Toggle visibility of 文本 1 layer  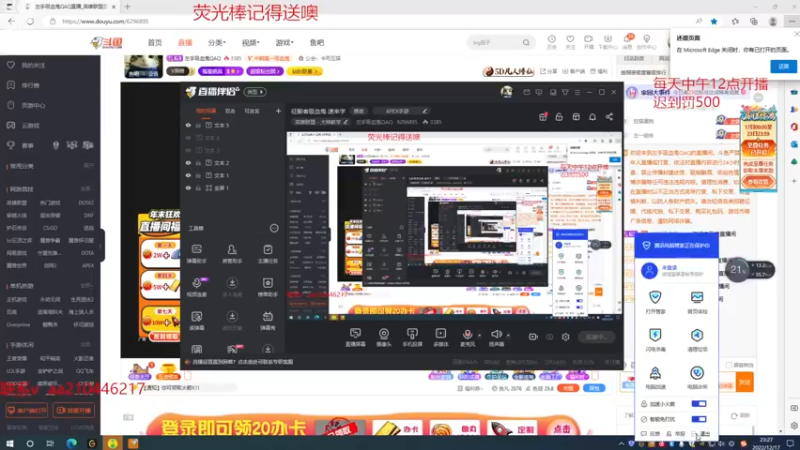(188, 176)
